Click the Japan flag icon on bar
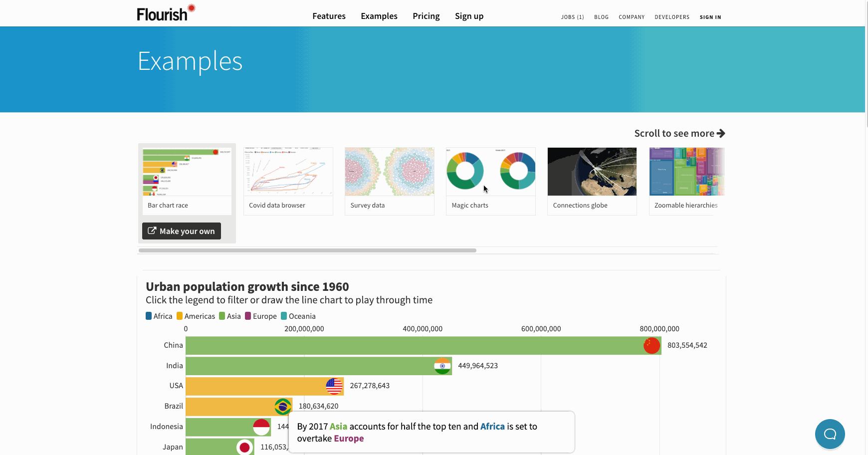This screenshot has height=455, width=868. pos(244,447)
